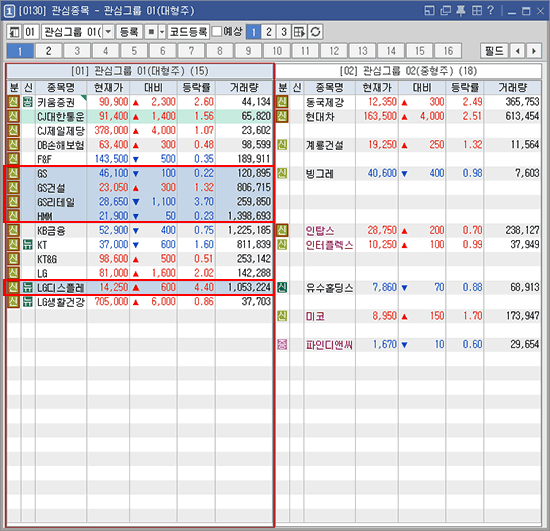Click the dark green icon in the 유수홀딩스 row
Screen dimensions: 550x531
point(282,287)
